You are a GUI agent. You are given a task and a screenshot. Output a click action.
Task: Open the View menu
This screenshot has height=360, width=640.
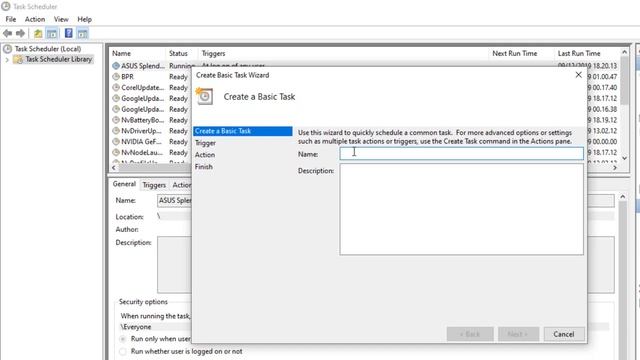click(x=61, y=19)
